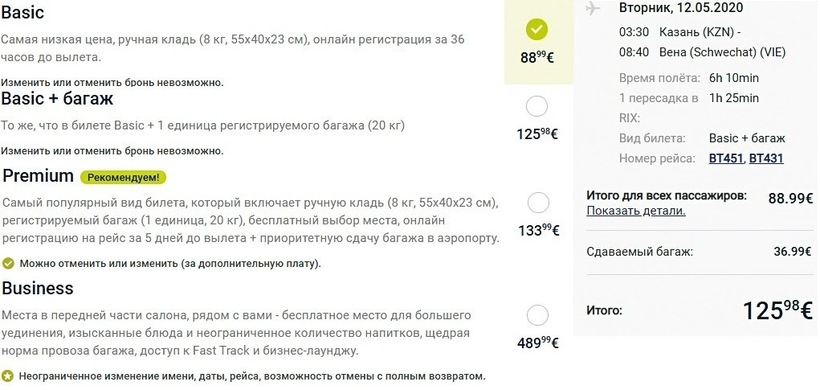Expand 'Показать детали' price details
The height and width of the screenshot is (390, 820).
635,211
